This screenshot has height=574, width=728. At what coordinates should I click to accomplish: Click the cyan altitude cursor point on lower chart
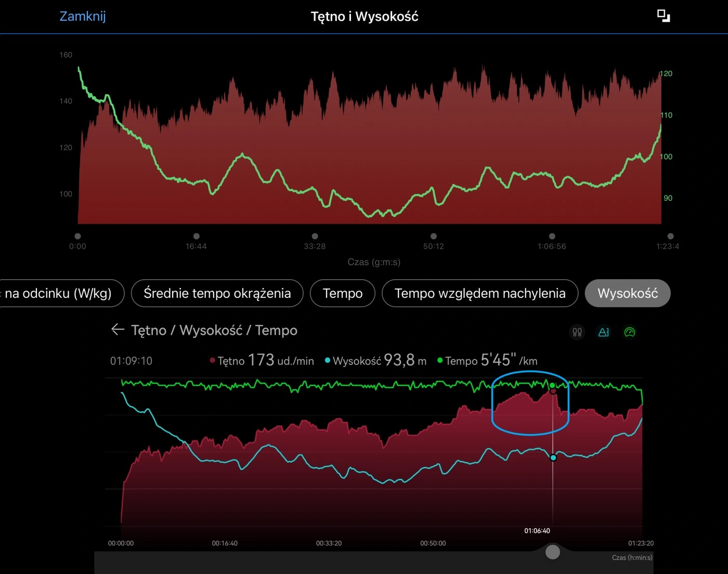coord(553,458)
